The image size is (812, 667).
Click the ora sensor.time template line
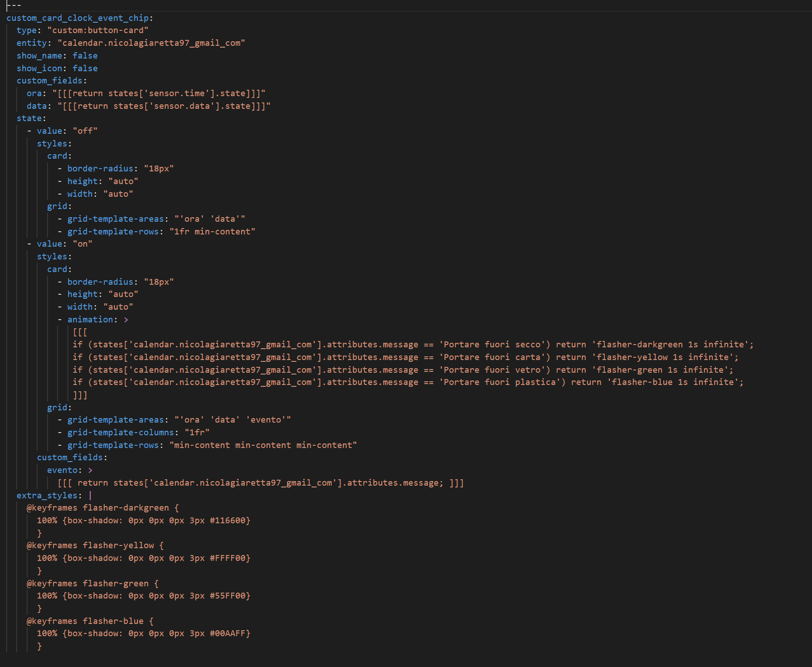[x=146, y=93]
